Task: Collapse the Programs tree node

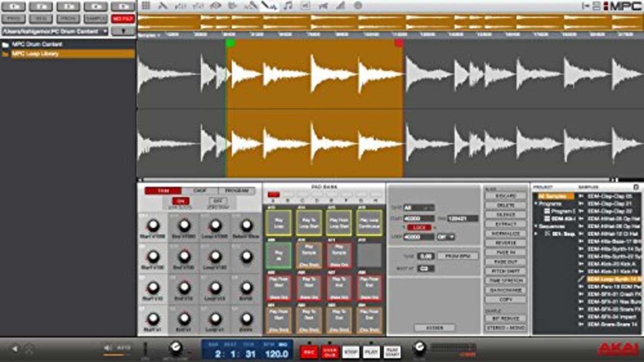Action: (536, 204)
